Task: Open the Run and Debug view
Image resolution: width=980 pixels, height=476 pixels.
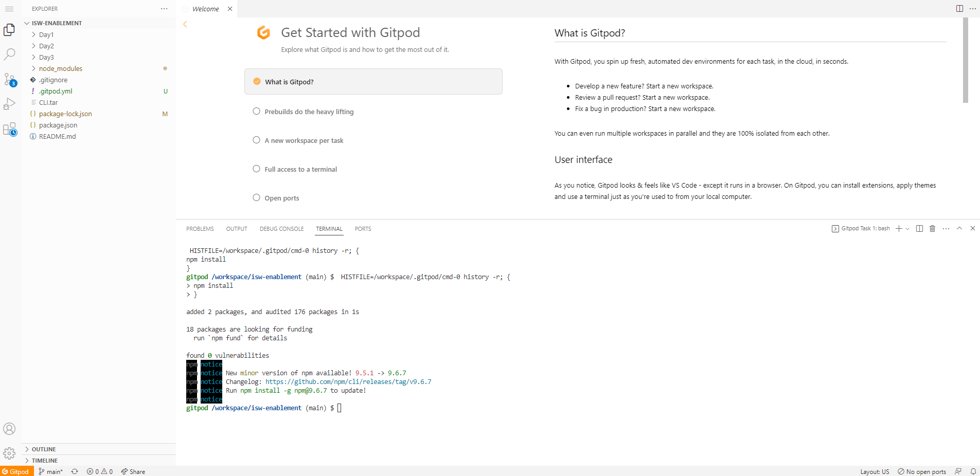Action: (x=9, y=104)
